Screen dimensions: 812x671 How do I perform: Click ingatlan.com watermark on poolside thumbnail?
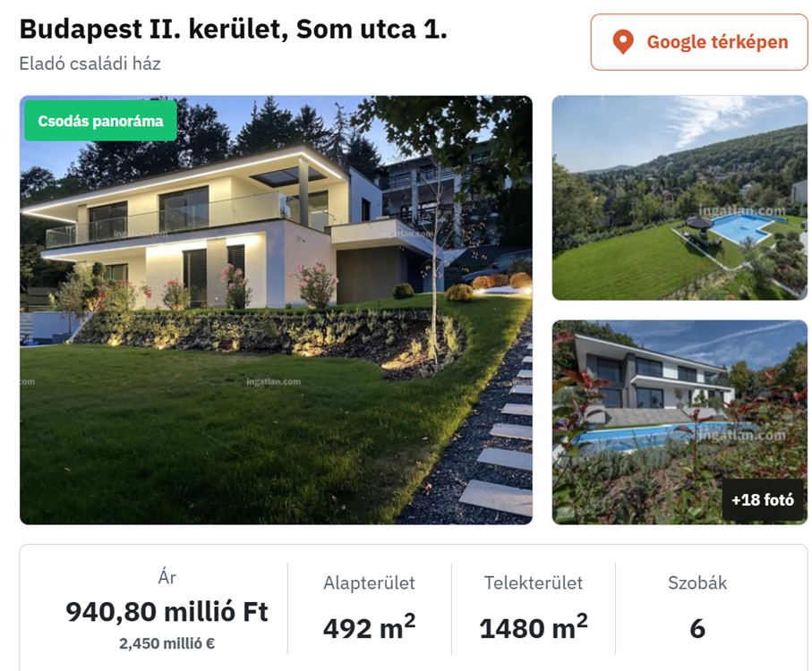pyautogui.click(x=742, y=436)
